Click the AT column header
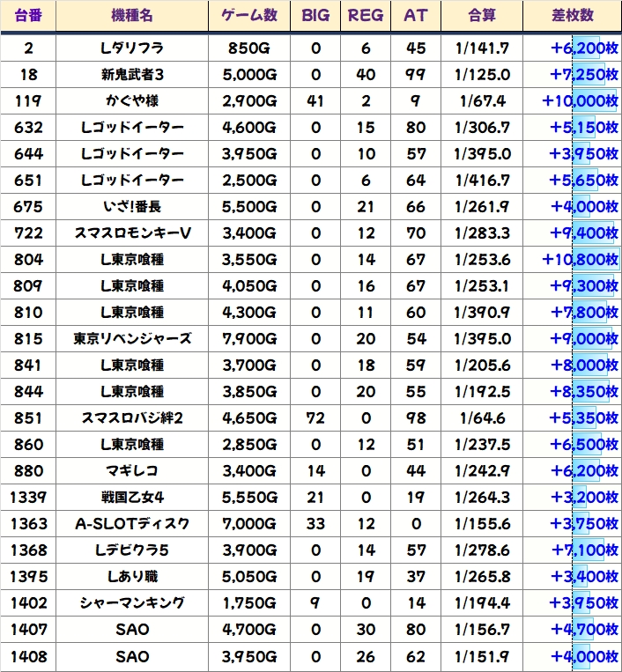Image resolution: width=622 pixels, height=672 pixels. coord(415,16)
